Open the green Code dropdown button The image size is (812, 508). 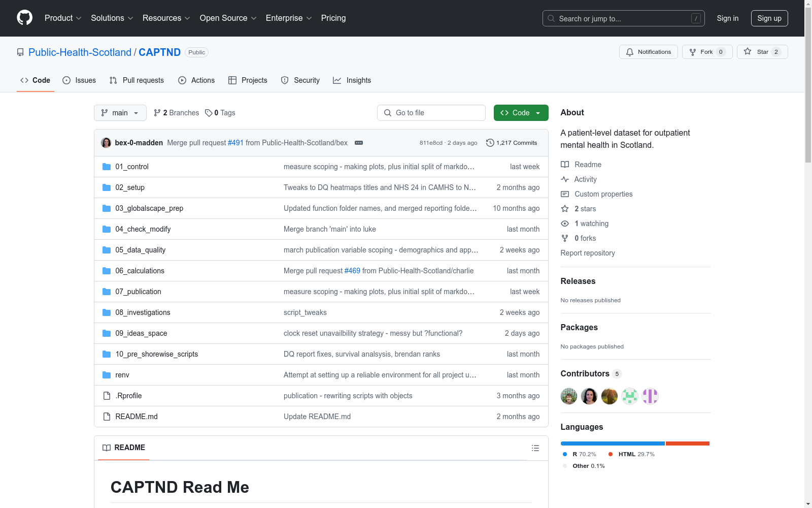click(x=521, y=113)
